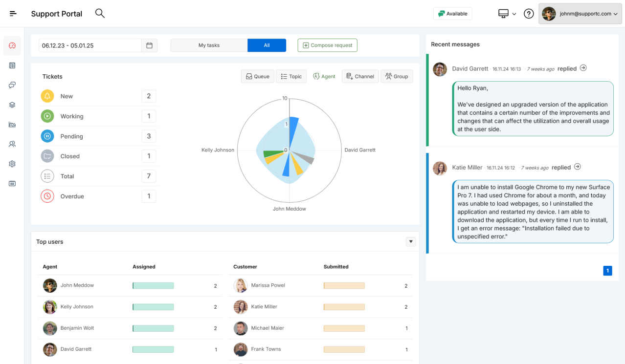Switch to the My tasks tab
The height and width of the screenshot is (364, 625).
click(209, 45)
